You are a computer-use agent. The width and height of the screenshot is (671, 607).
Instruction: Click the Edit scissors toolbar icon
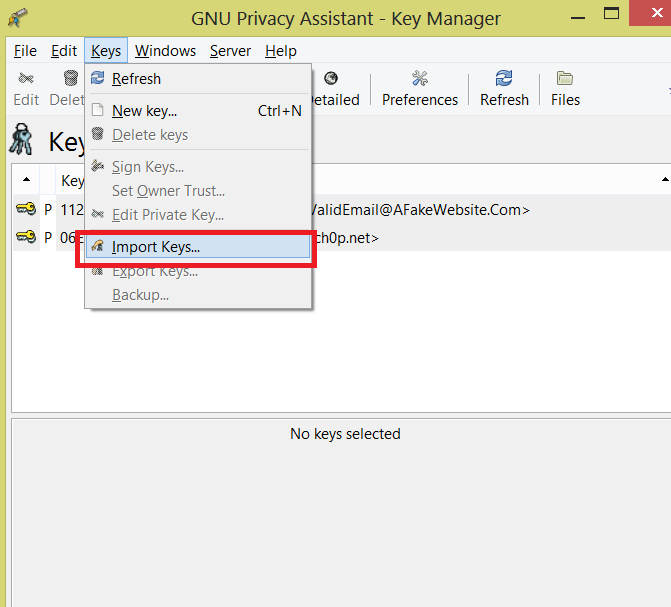point(26,78)
